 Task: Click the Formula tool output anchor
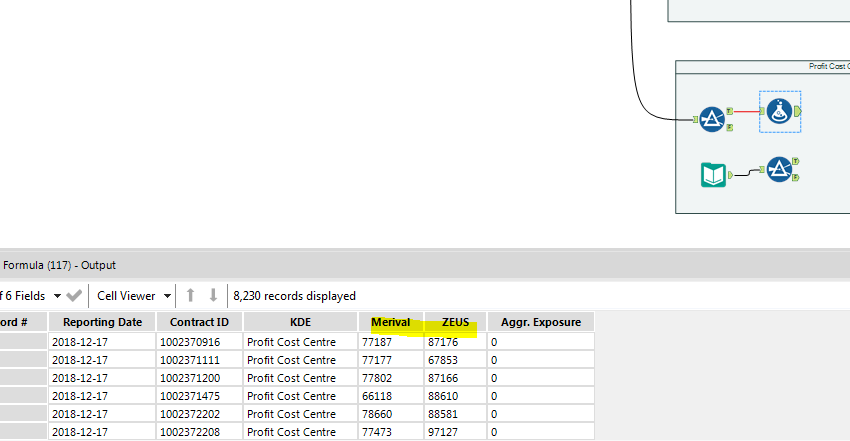797,112
